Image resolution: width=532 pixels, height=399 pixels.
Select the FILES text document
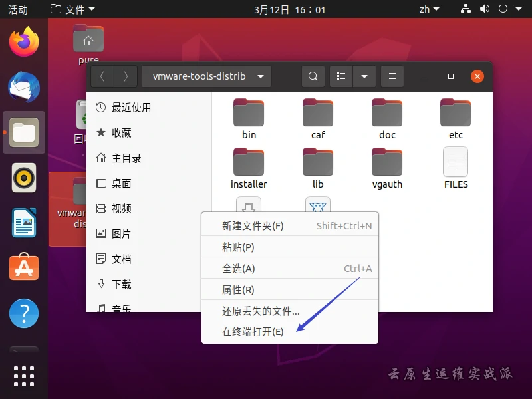point(456,168)
